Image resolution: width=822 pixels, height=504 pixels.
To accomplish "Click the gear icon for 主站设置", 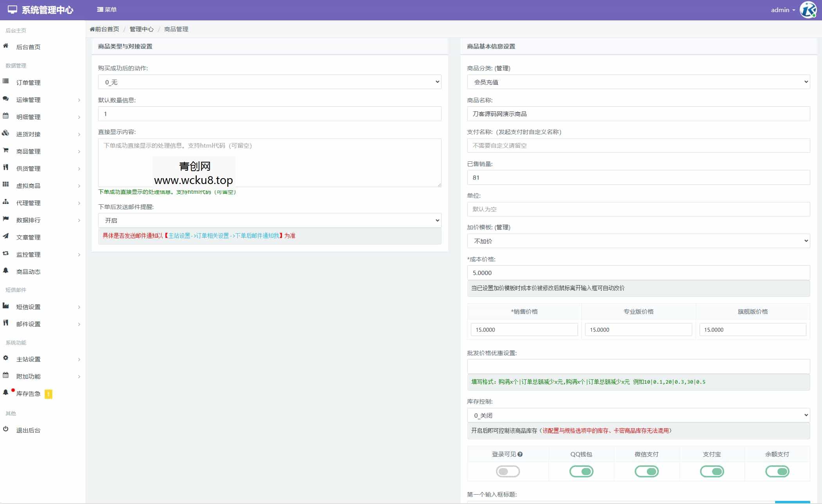I will 5,358.
